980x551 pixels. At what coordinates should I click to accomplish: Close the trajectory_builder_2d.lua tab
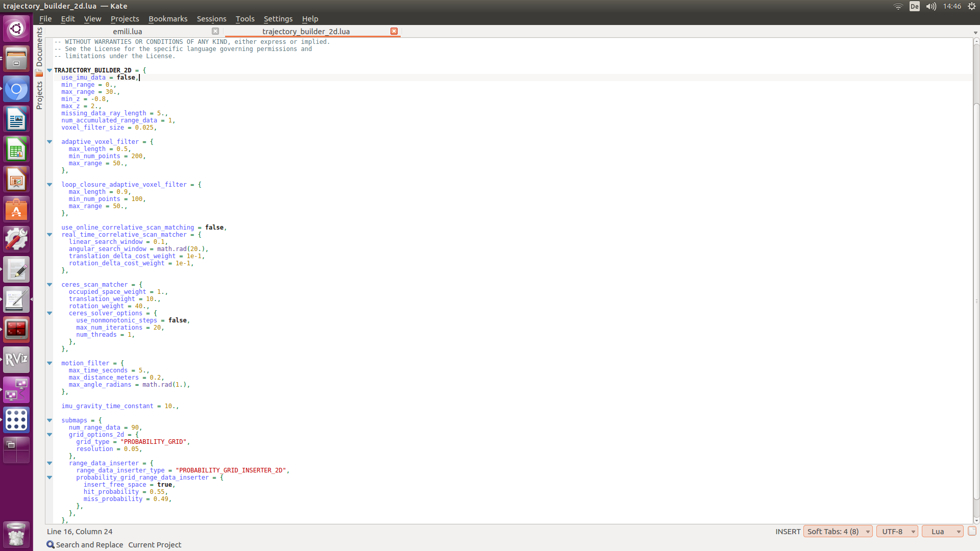click(394, 31)
